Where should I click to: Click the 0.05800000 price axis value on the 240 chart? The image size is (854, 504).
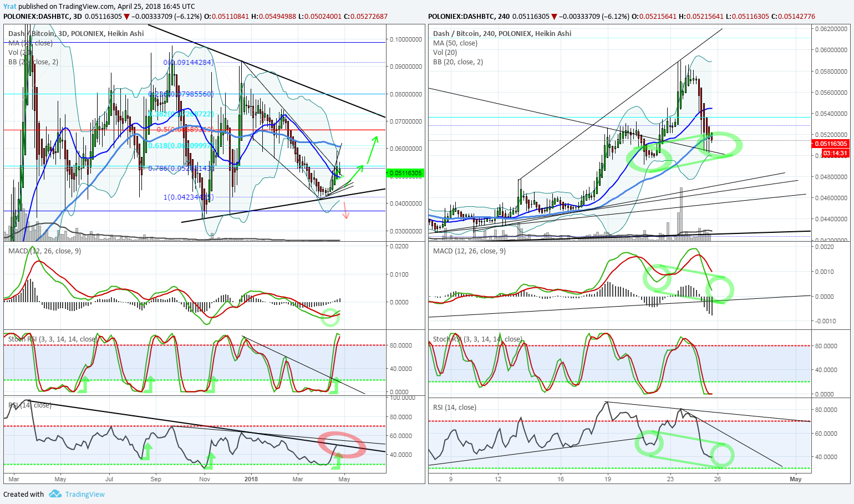tap(831, 71)
